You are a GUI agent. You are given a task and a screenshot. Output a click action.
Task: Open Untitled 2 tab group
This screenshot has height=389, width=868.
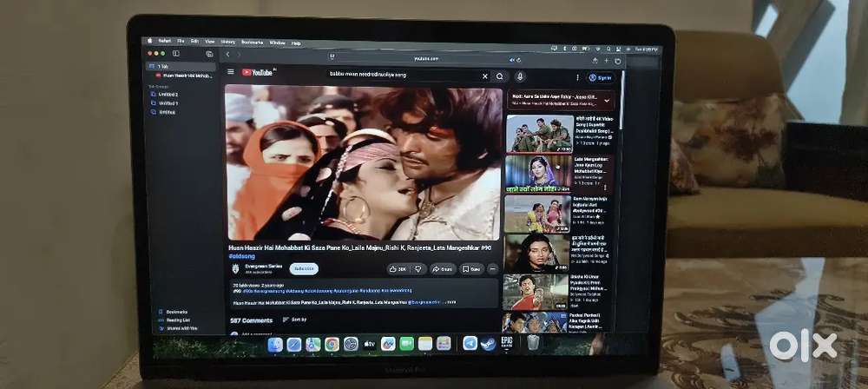pyautogui.click(x=164, y=94)
